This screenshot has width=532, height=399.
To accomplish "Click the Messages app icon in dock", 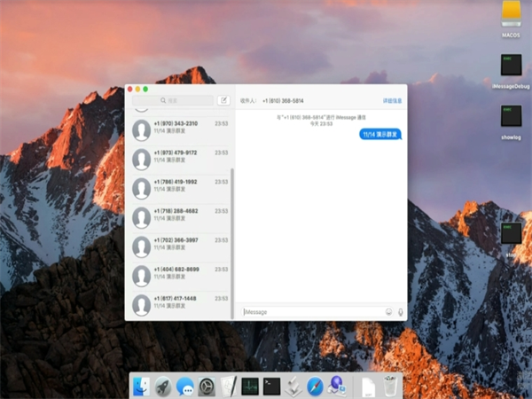I will [x=184, y=387].
